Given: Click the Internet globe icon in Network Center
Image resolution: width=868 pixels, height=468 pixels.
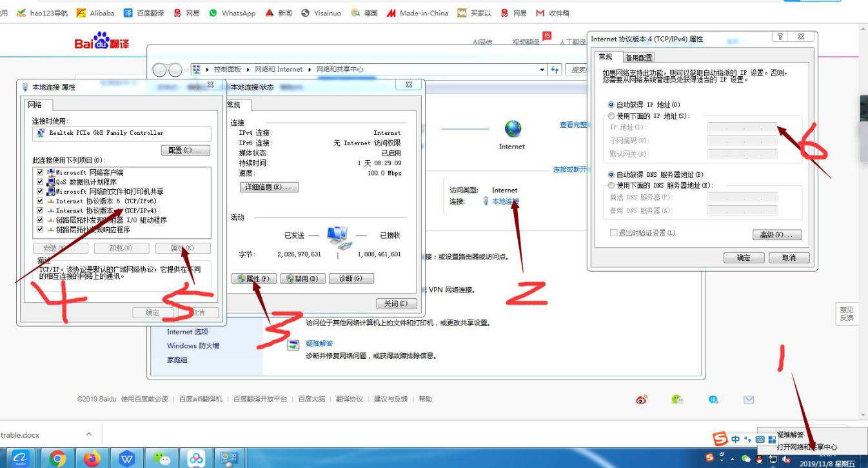Looking at the screenshot, I should 513,128.
